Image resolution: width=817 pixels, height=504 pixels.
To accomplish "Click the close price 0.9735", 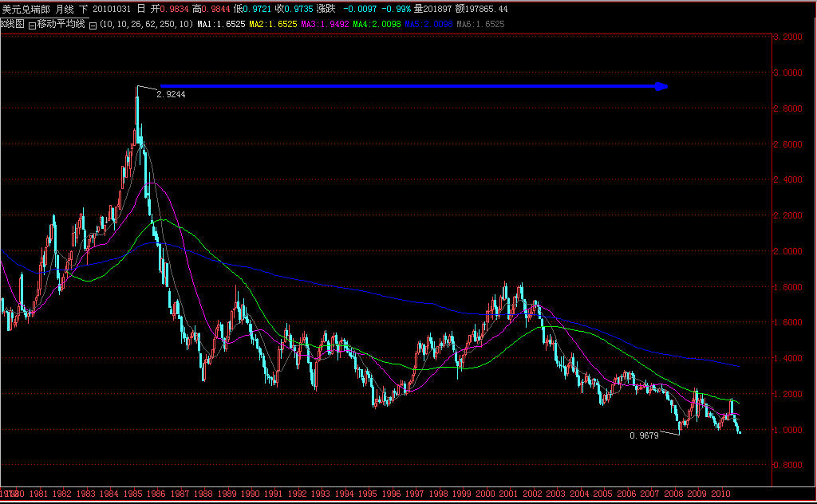I will click(x=298, y=9).
